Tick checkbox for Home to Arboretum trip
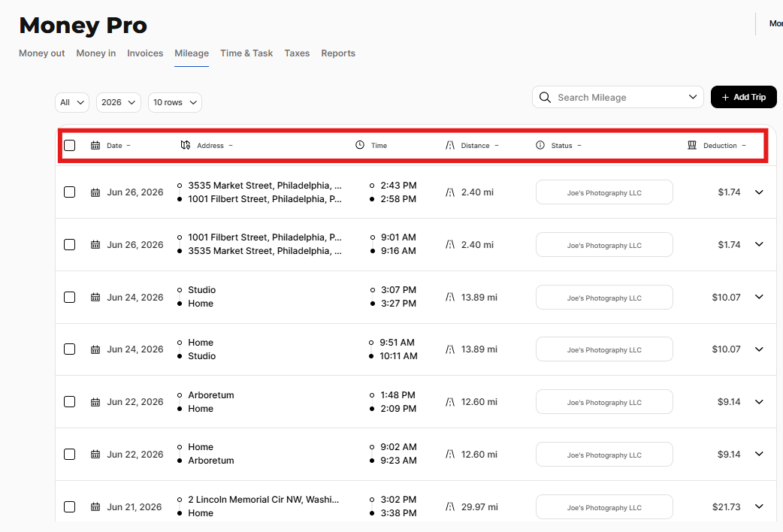Image resolution: width=783 pixels, height=532 pixels. 69,454
